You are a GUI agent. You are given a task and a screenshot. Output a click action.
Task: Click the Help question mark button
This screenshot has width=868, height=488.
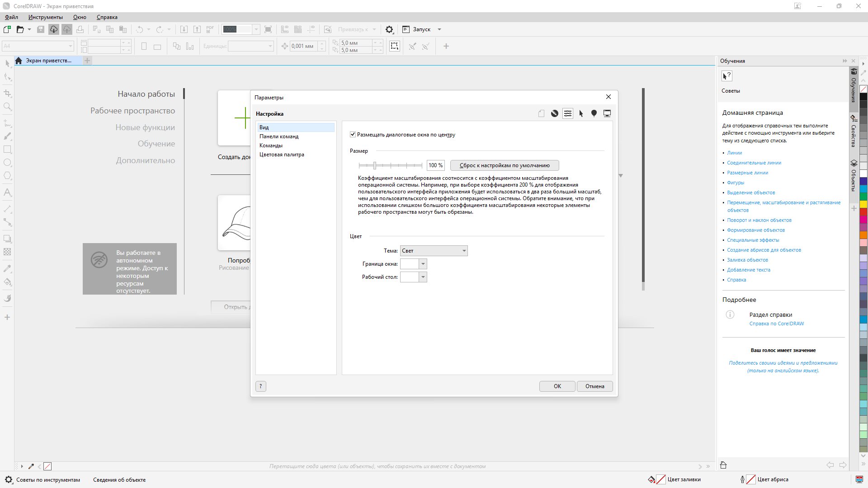261,386
